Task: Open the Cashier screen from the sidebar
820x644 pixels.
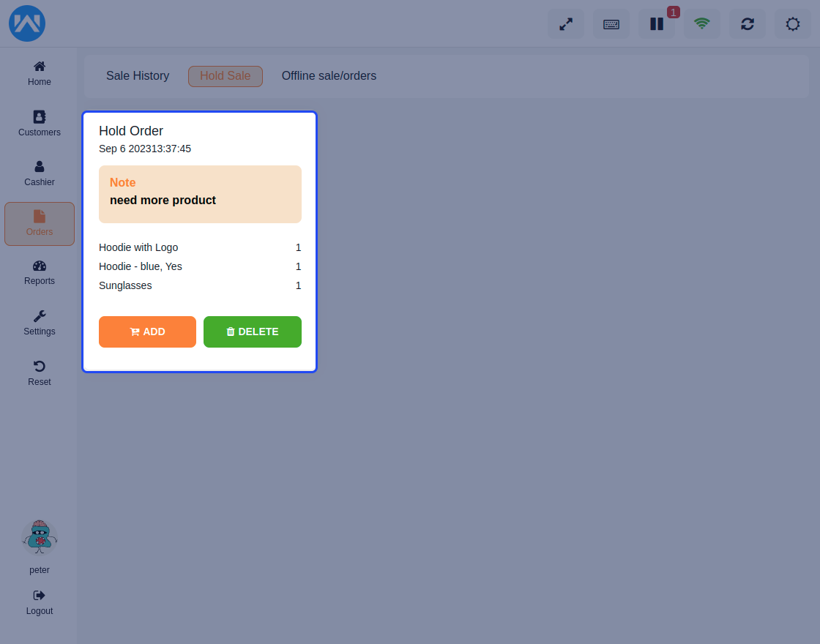Action: point(39,172)
